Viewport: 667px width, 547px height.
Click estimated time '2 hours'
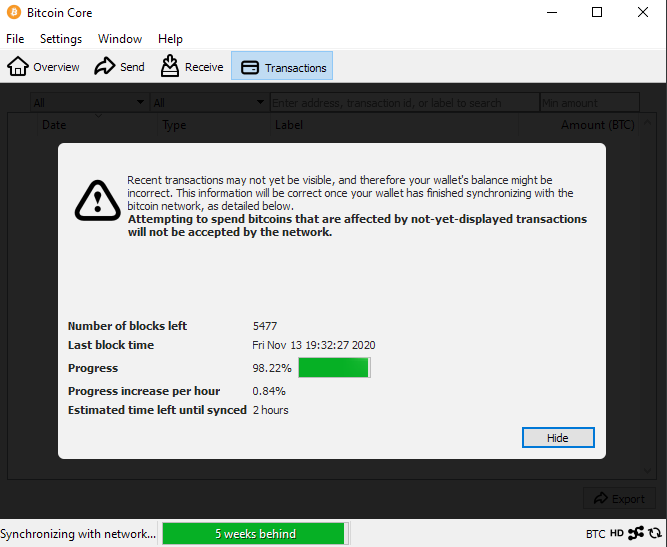click(x=271, y=410)
